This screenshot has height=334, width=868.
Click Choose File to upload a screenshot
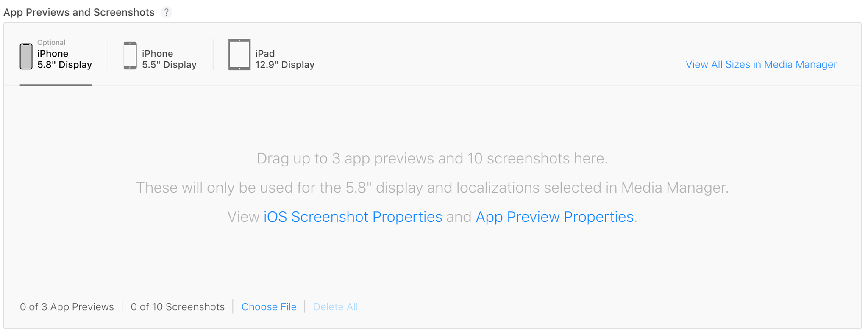pyautogui.click(x=269, y=306)
